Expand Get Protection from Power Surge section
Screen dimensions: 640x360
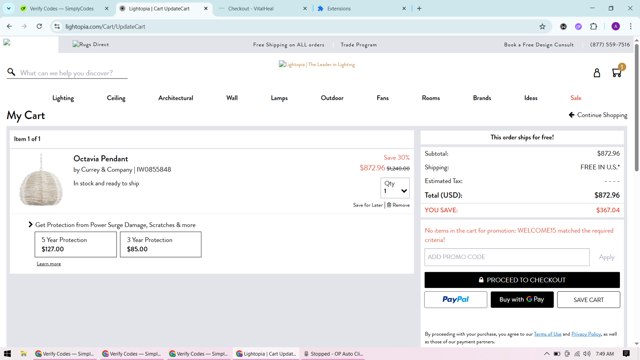tap(31, 225)
